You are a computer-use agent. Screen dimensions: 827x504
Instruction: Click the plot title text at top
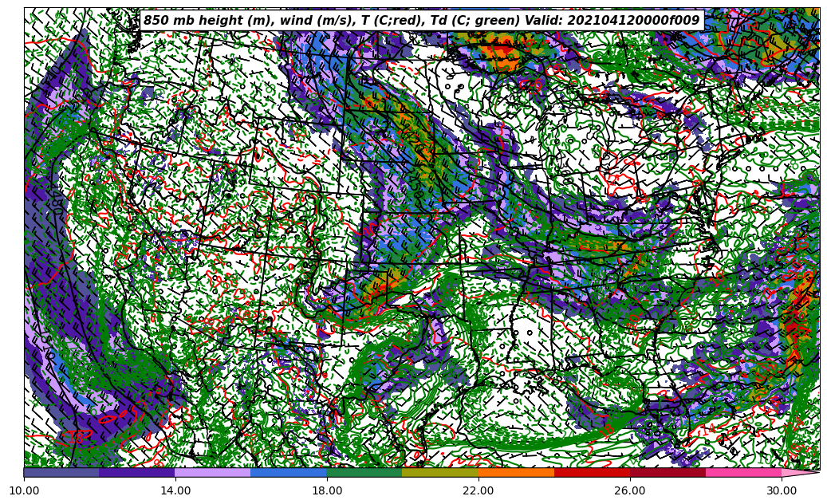point(421,21)
